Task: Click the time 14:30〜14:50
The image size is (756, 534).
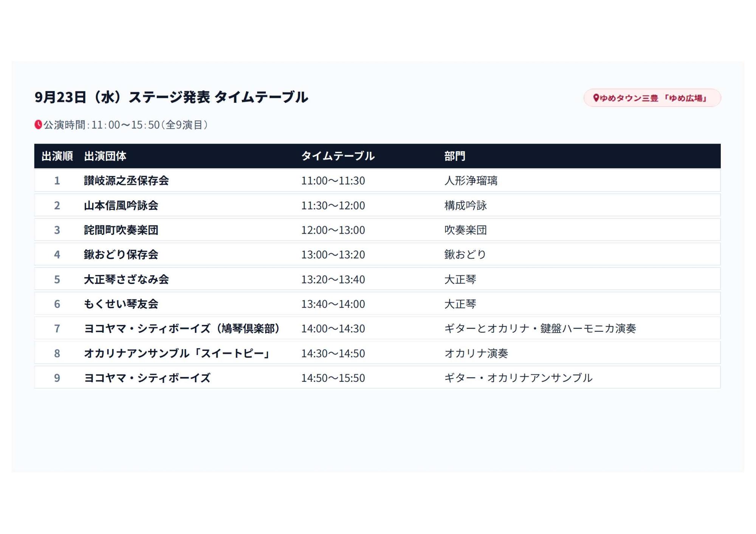Action: coord(333,353)
